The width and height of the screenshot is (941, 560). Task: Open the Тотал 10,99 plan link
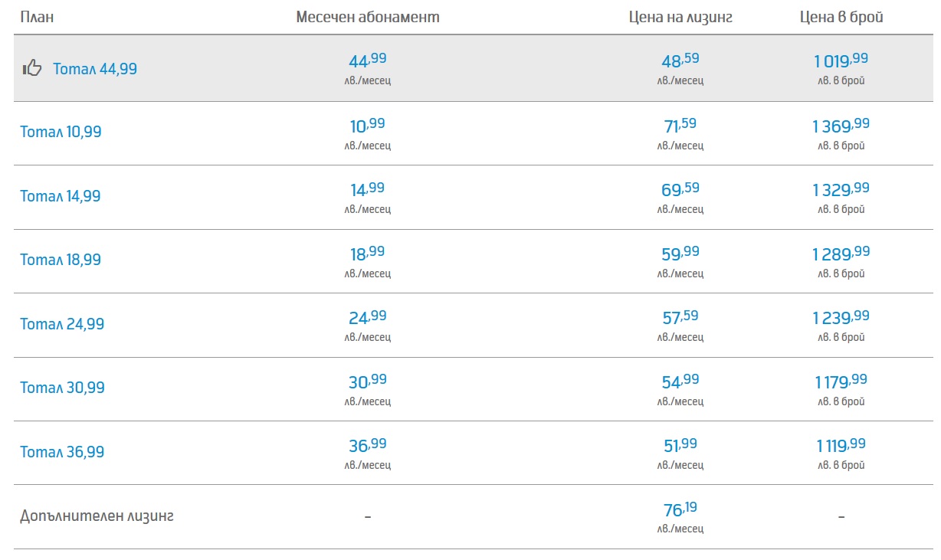(61, 132)
